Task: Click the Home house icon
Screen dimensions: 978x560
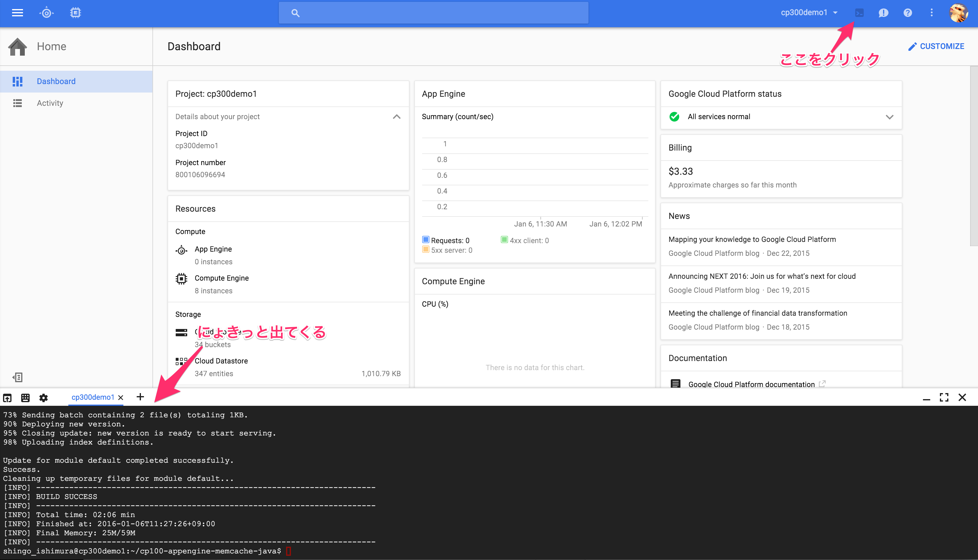Action: pyautogui.click(x=18, y=47)
